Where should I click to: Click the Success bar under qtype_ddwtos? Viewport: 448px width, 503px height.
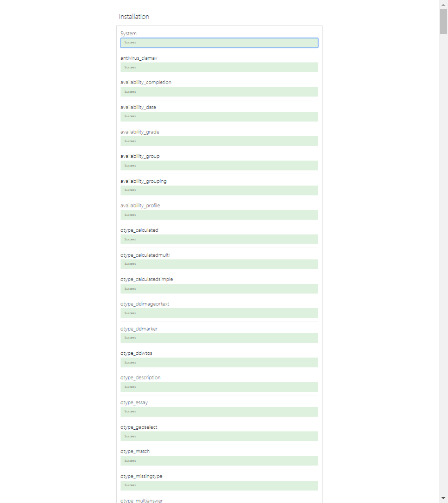(x=219, y=362)
